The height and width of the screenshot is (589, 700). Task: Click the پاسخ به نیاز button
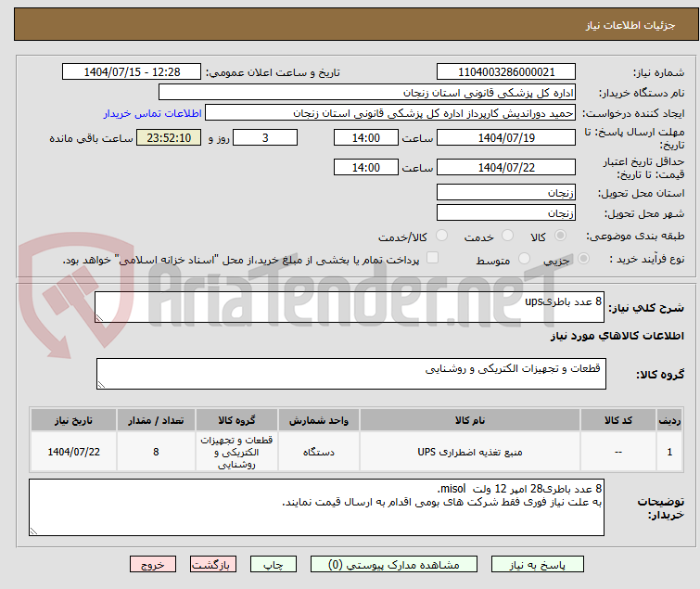[537, 565]
